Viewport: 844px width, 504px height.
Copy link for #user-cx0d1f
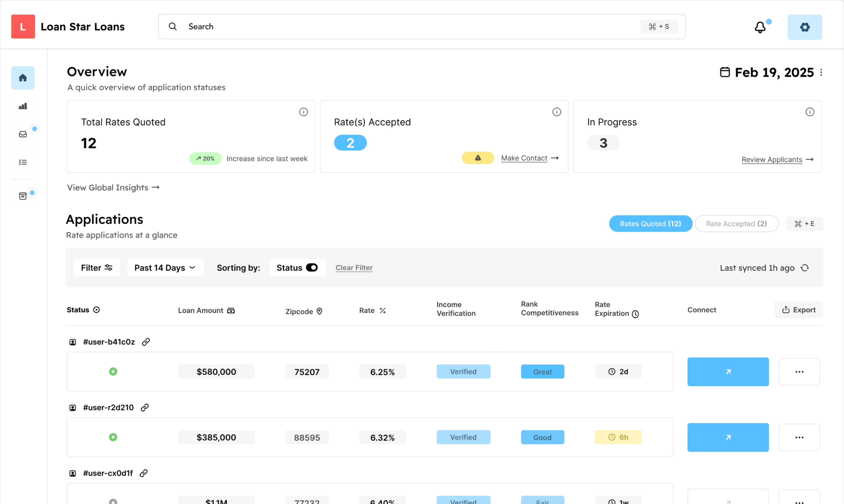[144, 473]
